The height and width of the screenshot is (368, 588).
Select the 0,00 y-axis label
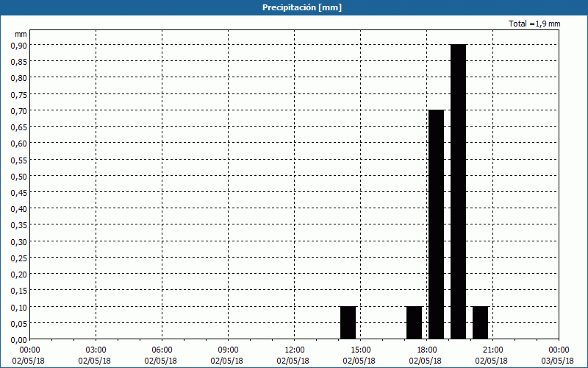[x=19, y=340]
